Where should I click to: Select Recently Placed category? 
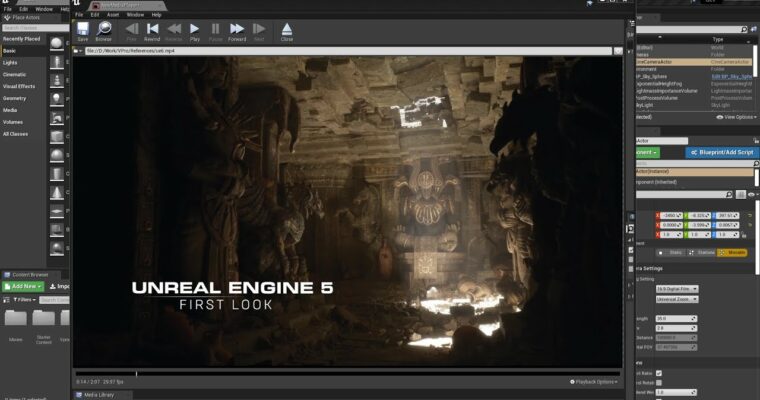[x=23, y=39]
